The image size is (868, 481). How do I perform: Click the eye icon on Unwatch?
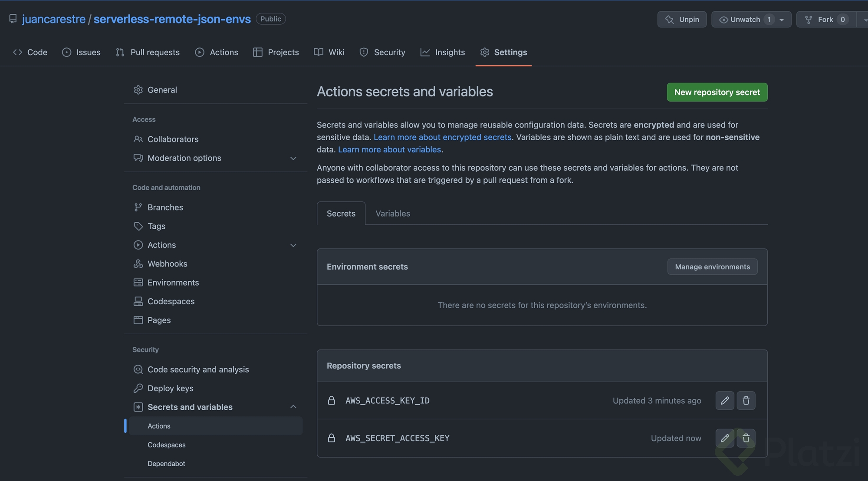(x=723, y=20)
